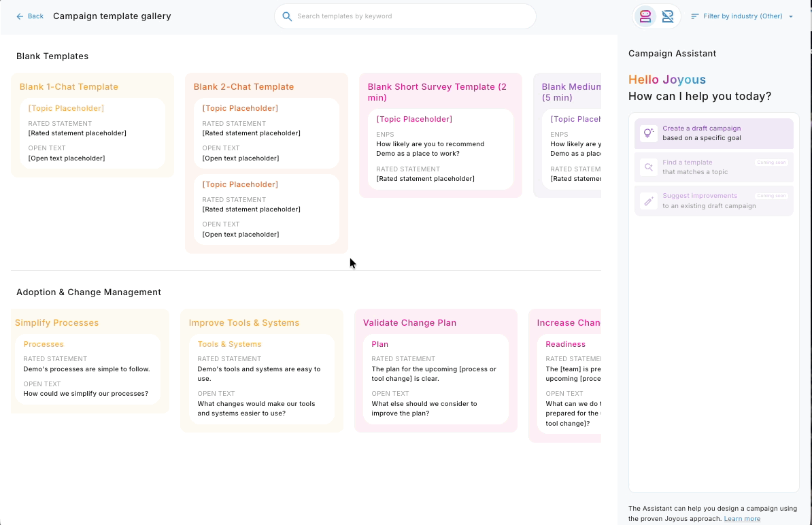Click the Blank Templates section heading
Image resolution: width=812 pixels, height=525 pixels.
tap(52, 56)
